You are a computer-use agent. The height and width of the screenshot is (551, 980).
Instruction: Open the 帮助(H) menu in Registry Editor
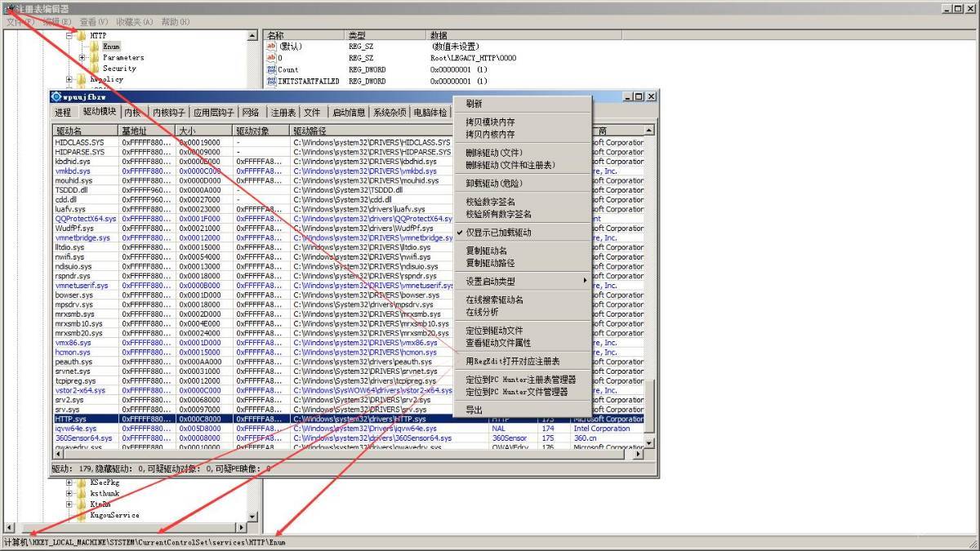click(176, 22)
